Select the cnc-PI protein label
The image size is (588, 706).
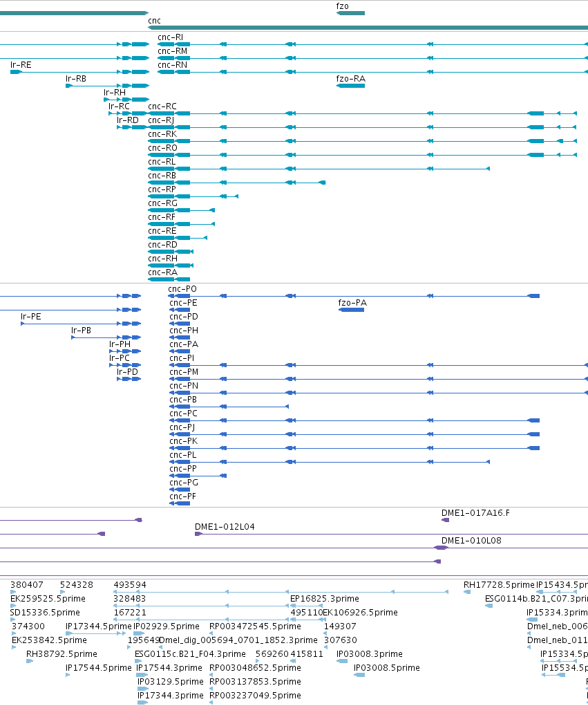pyautogui.click(x=182, y=358)
